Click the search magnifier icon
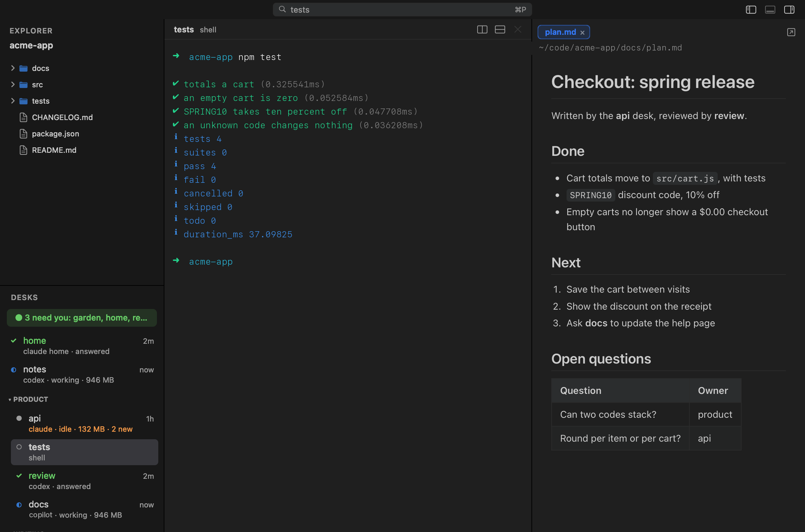Screen dimensions: 805x532 coord(282,9)
